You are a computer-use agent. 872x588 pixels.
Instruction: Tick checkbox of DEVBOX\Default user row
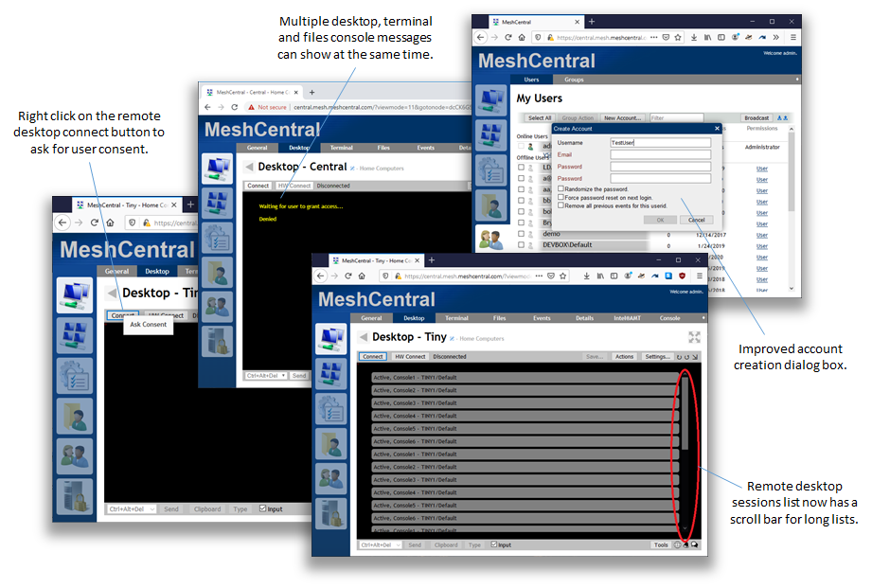tap(521, 245)
